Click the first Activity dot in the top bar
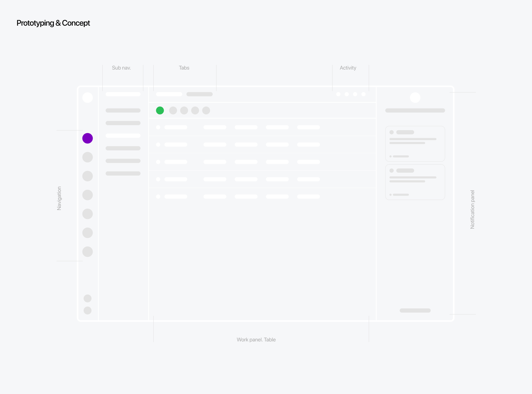The width and height of the screenshot is (532, 394). point(338,94)
